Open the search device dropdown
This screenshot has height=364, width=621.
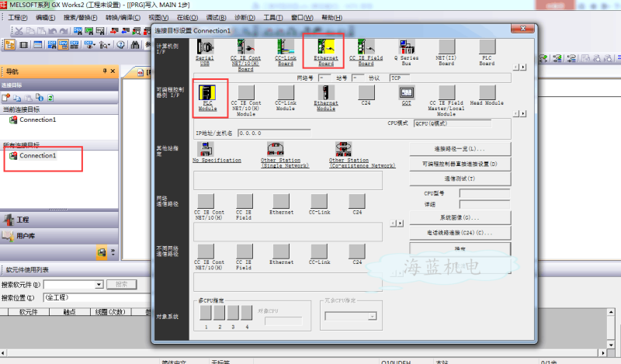click(99, 285)
